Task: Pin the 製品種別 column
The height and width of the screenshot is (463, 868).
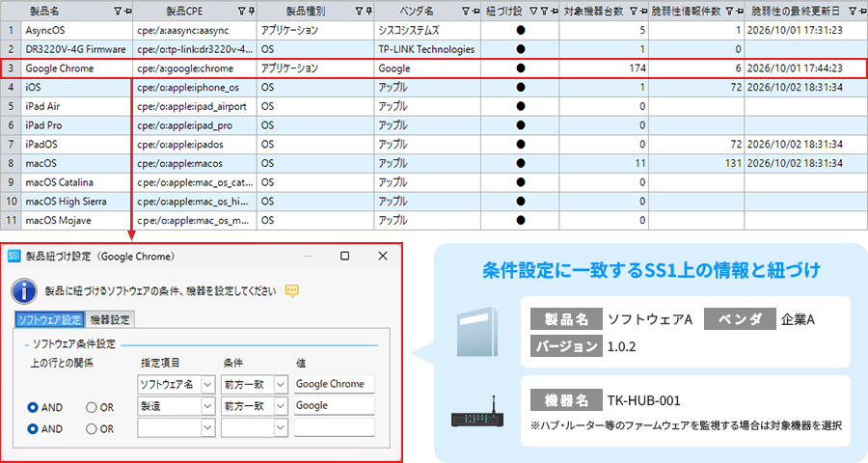Action: coord(369,11)
